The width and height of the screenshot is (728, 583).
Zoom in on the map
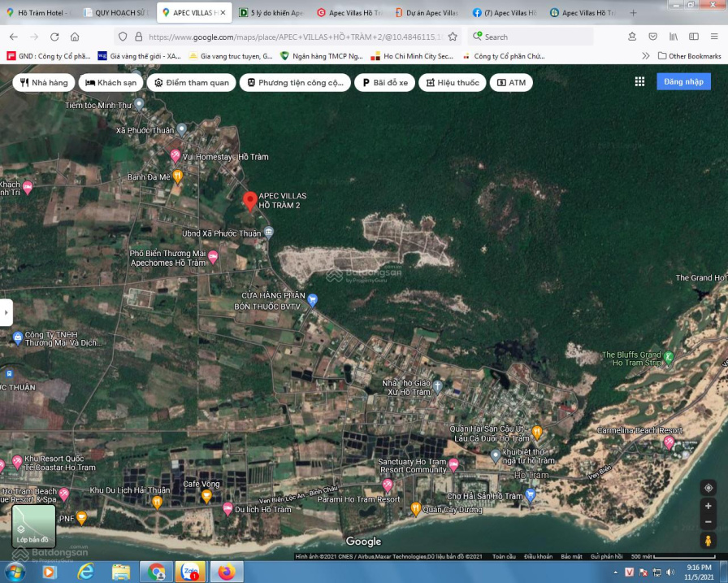pos(708,506)
